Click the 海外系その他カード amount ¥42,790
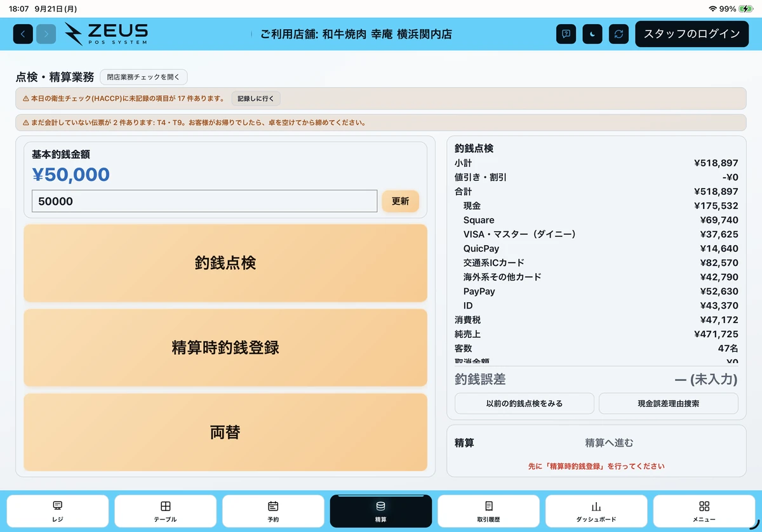The width and height of the screenshot is (762, 532). point(719,277)
